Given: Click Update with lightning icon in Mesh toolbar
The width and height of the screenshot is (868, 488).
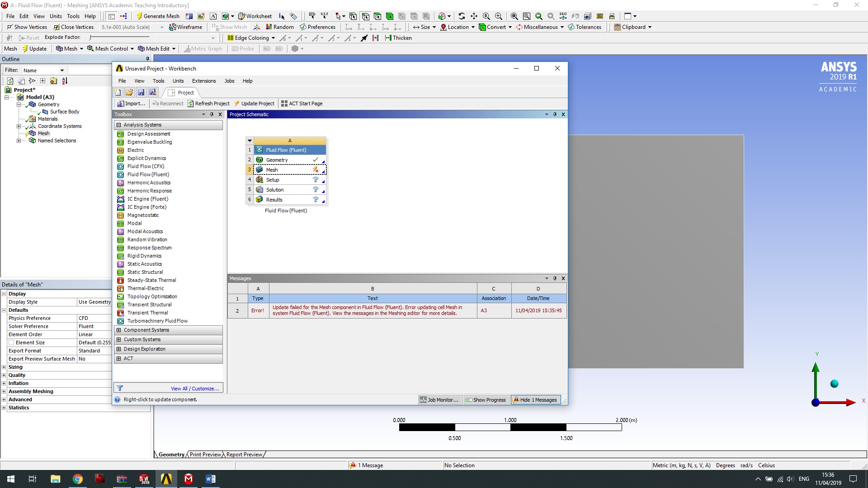Looking at the screenshot, I should coord(35,49).
